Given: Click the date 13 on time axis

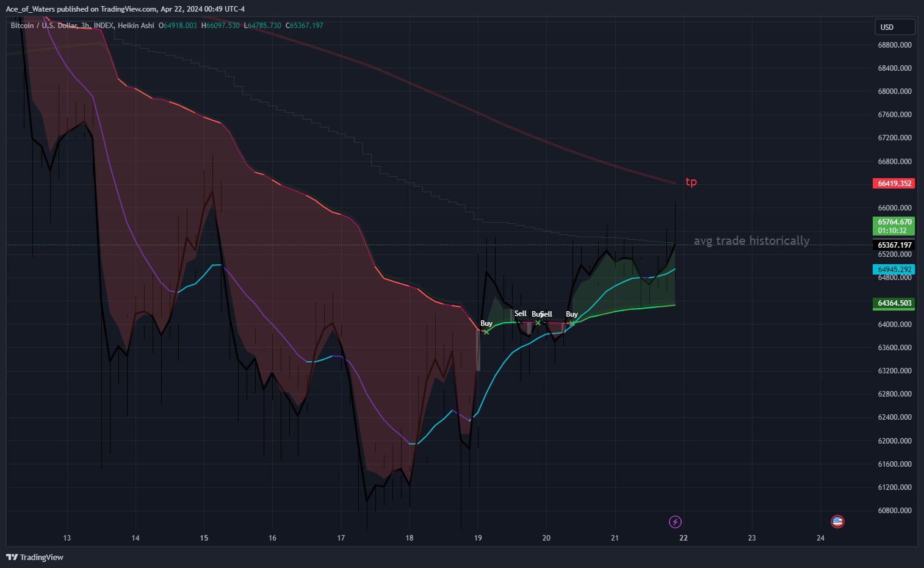Looking at the screenshot, I should point(67,538).
